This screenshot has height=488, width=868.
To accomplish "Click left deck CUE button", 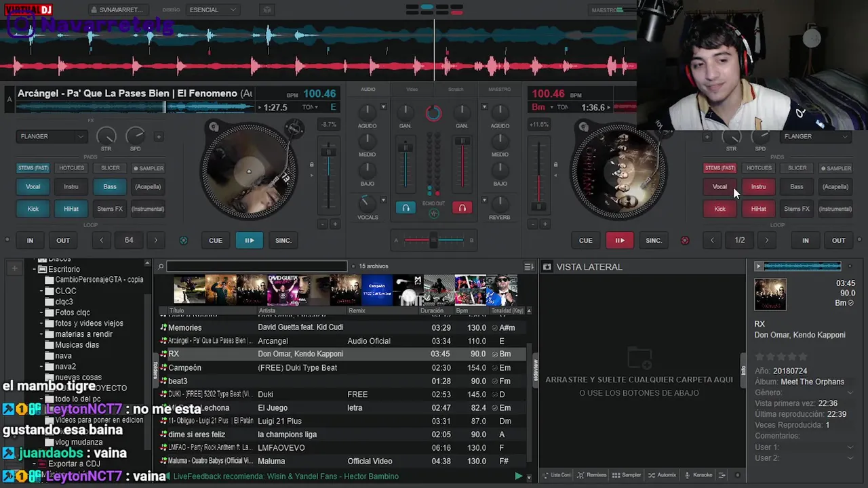I will 216,241.
